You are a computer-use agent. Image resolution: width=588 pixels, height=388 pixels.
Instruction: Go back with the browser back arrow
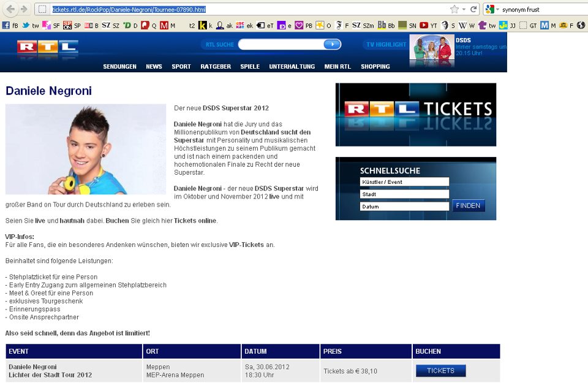11,9
